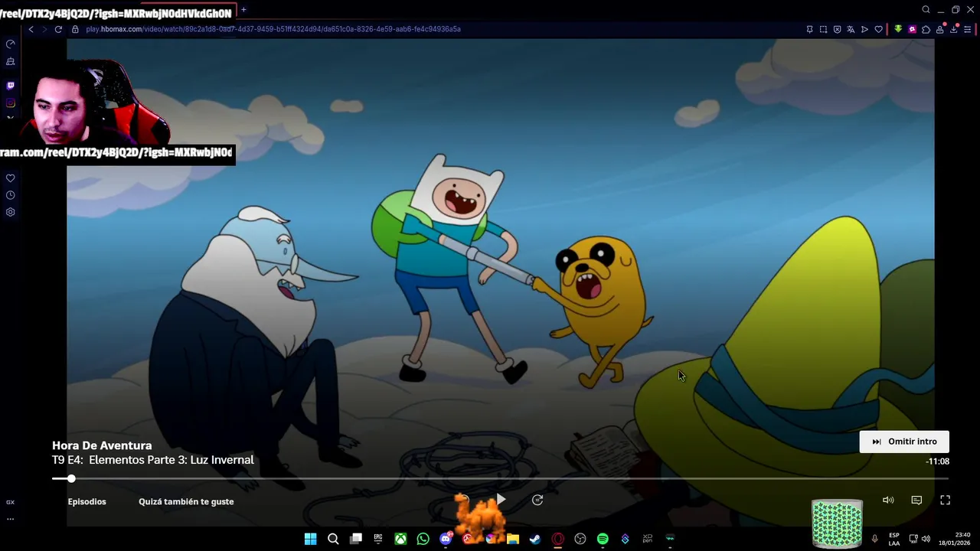Viewport: 980px width, 551px height.
Task: Open the Episodios tab
Action: click(87, 501)
